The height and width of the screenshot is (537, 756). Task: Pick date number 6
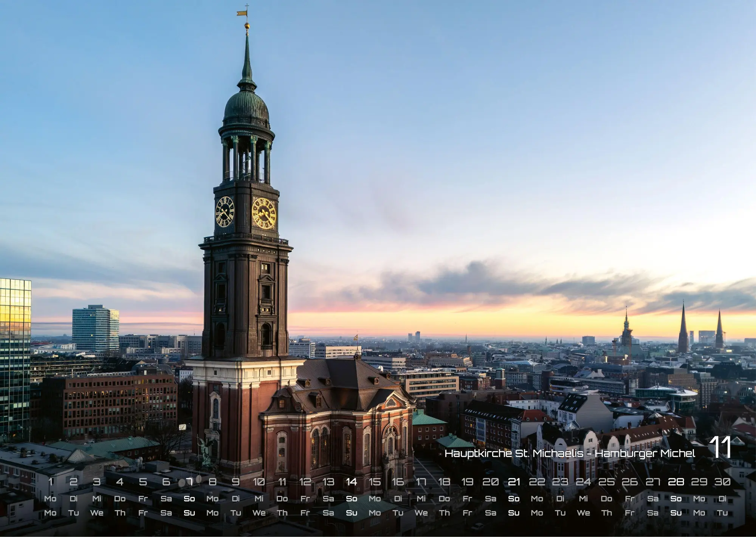point(166,482)
